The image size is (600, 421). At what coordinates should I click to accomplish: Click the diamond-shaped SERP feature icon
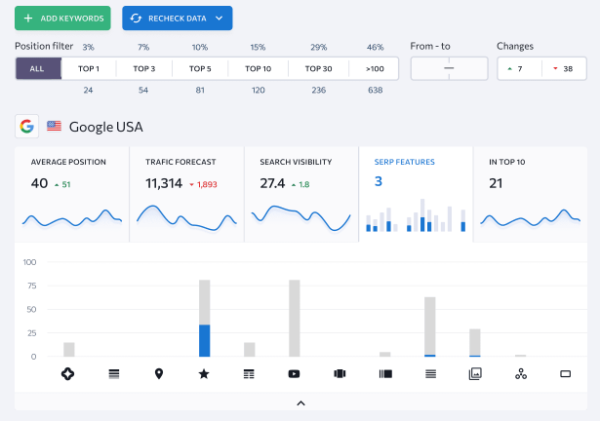[68, 374]
